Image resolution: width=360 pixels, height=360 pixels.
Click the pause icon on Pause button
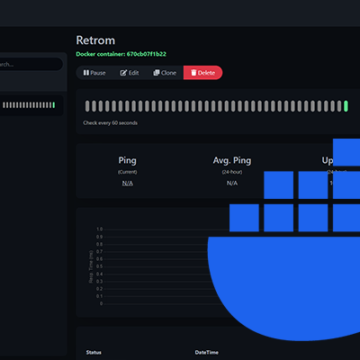click(86, 73)
